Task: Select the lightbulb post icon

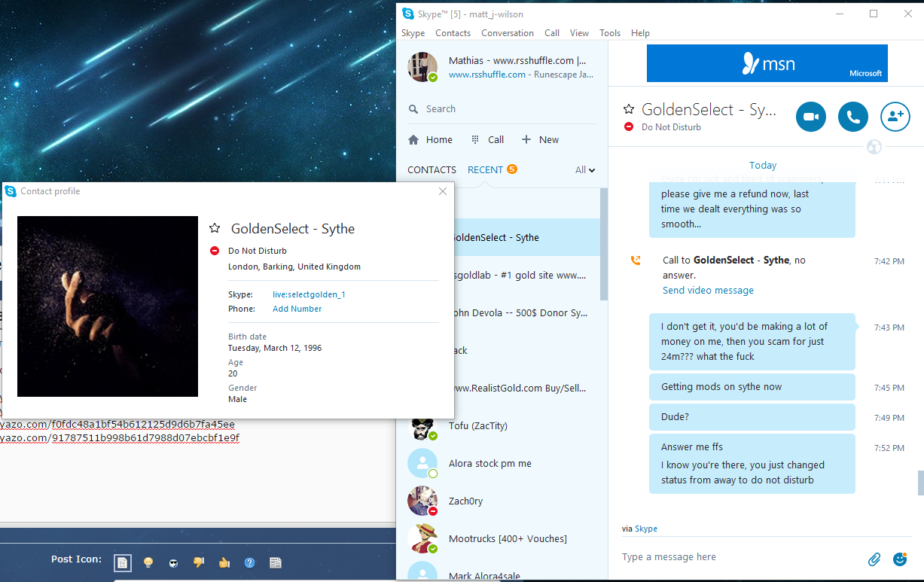Action: click(148, 562)
